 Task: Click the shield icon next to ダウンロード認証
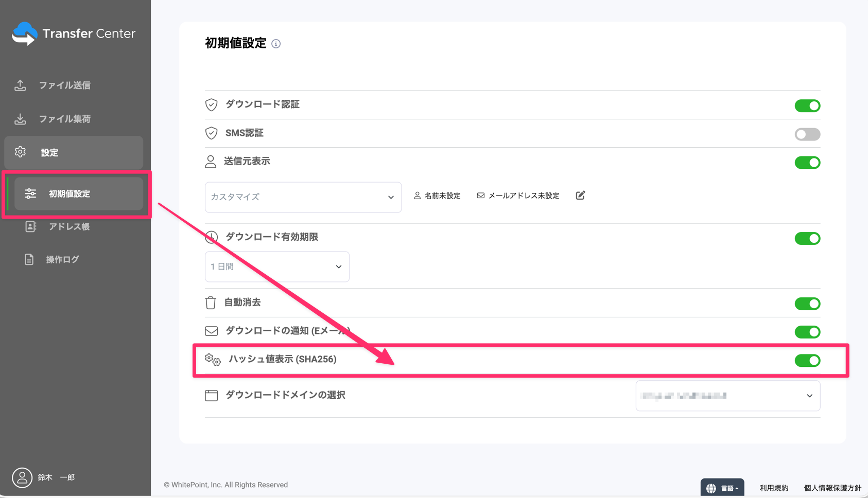point(211,105)
